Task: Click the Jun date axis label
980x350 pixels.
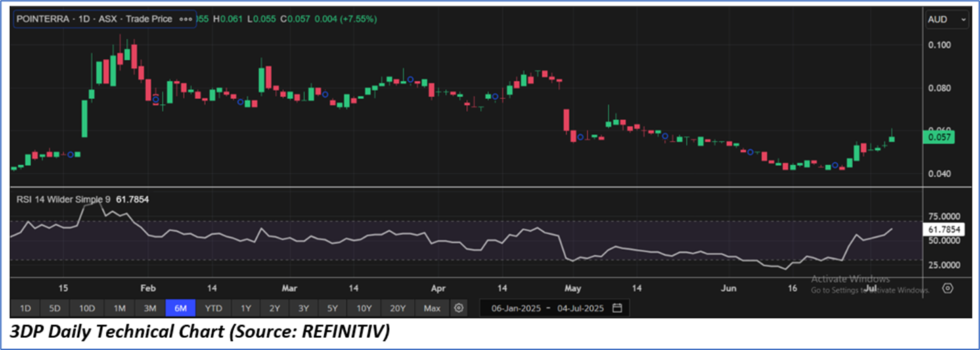Action: point(728,288)
